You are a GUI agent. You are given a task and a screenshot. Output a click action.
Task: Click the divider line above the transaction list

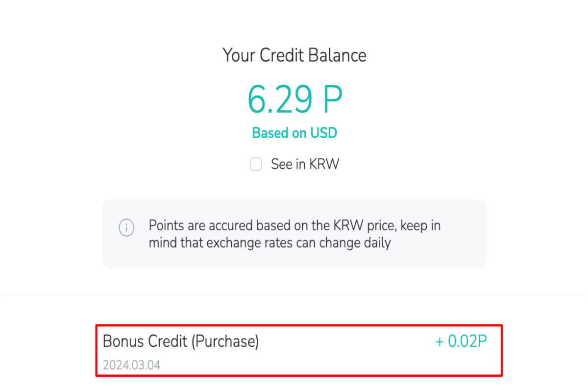pos(294,295)
